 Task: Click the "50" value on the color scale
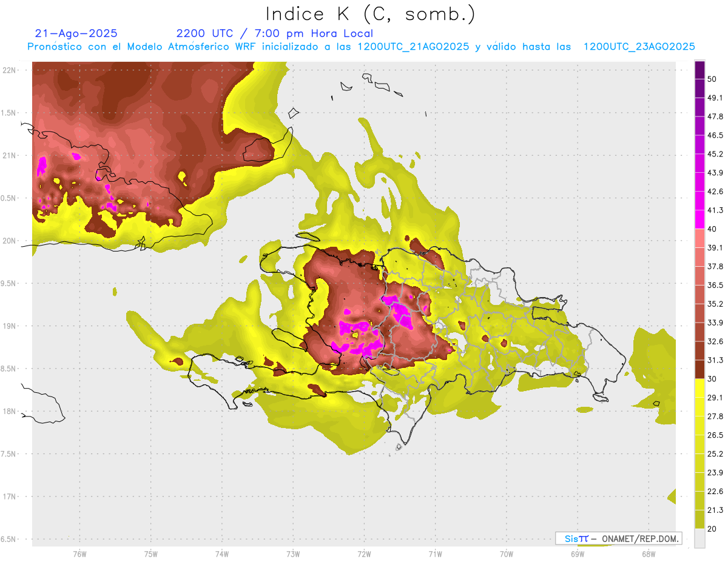(713, 79)
